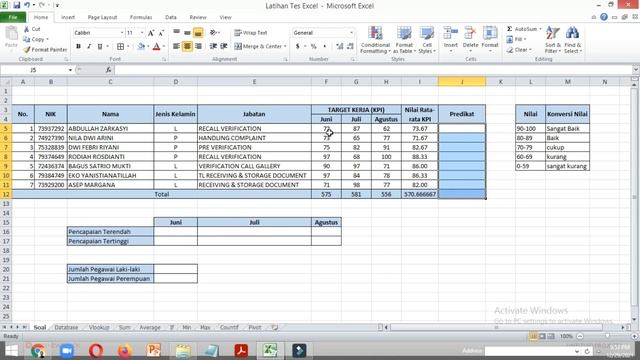The width and height of the screenshot is (640, 360).
Task: Click the fill color bucket icon
Action: (x=141, y=47)
